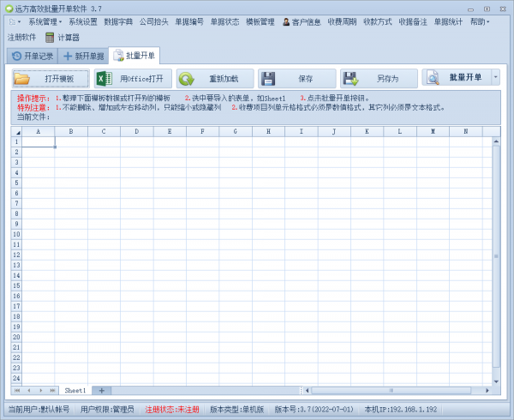The width and height of the screenshot is (514, 420).
Task: Switch to the 新开单据 tab
Action: pos(84,56)
